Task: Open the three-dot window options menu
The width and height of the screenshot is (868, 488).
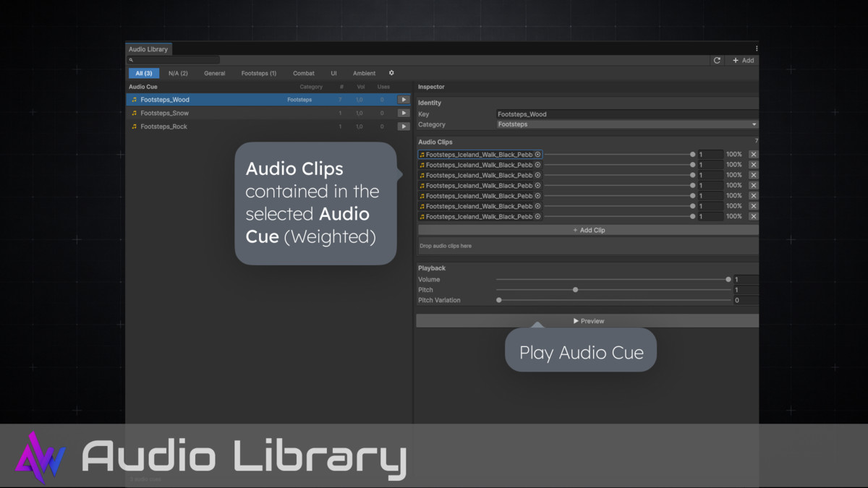Action: pos(757,49)
